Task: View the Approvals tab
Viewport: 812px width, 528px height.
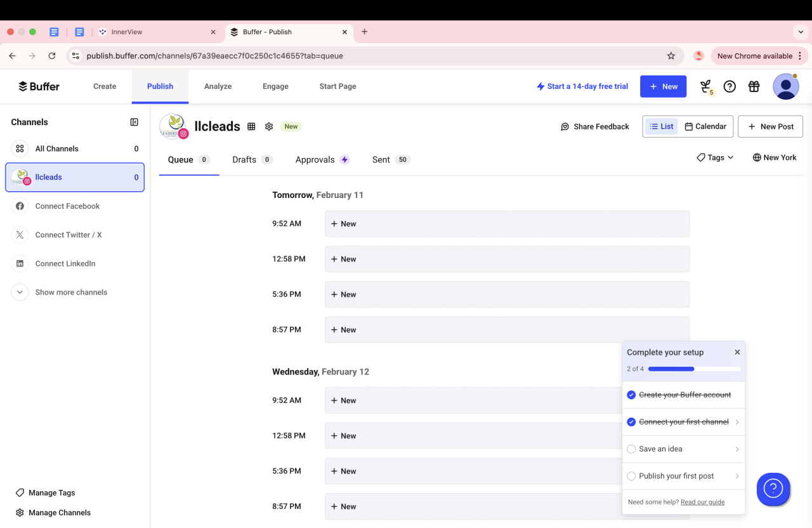Action: pos(322,160)
